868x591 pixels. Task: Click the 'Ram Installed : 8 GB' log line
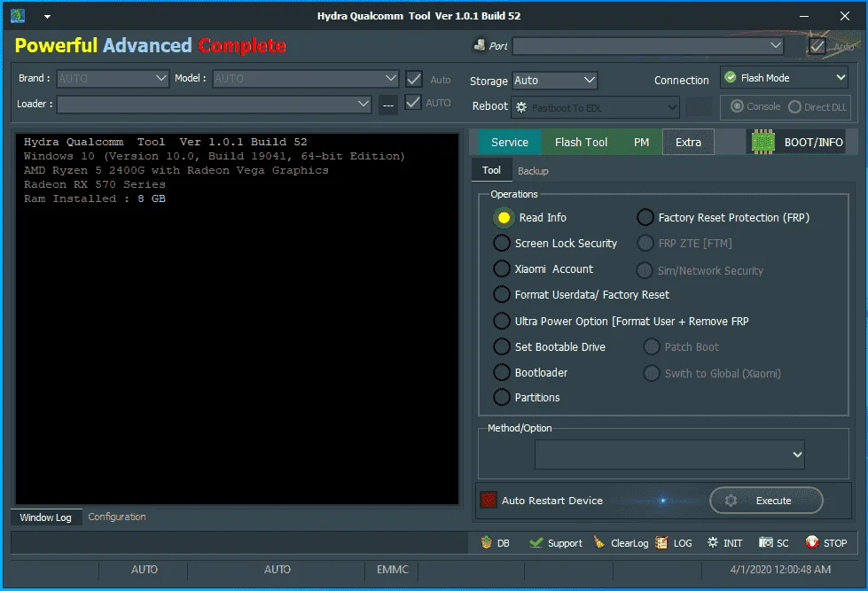pyautogui.click(x=95, y=198)
